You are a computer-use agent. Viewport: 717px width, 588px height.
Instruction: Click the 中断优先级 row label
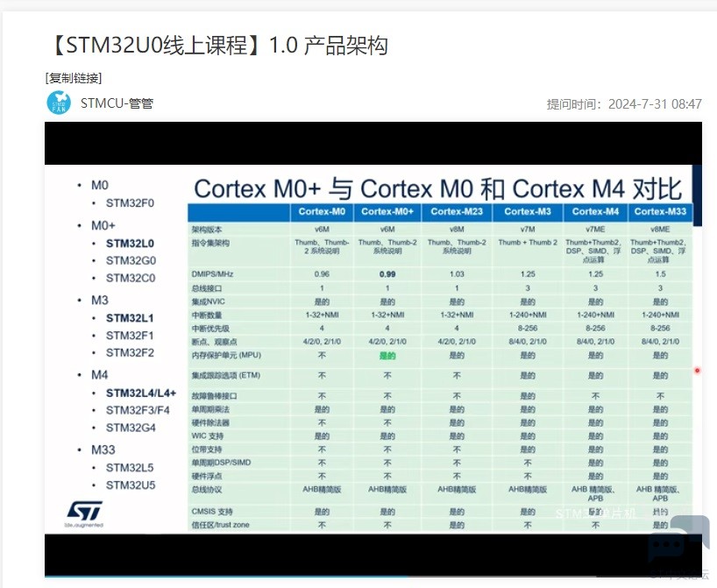point(210,329)
